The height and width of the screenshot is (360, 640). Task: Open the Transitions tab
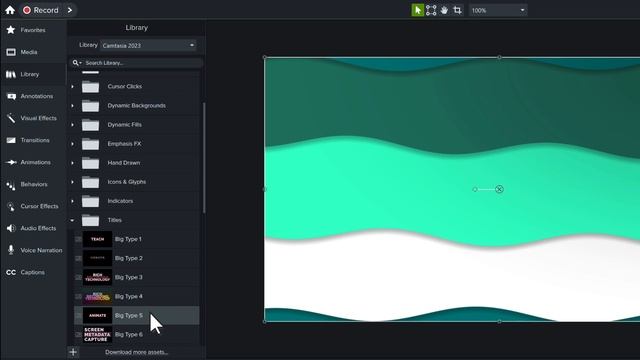33,140
